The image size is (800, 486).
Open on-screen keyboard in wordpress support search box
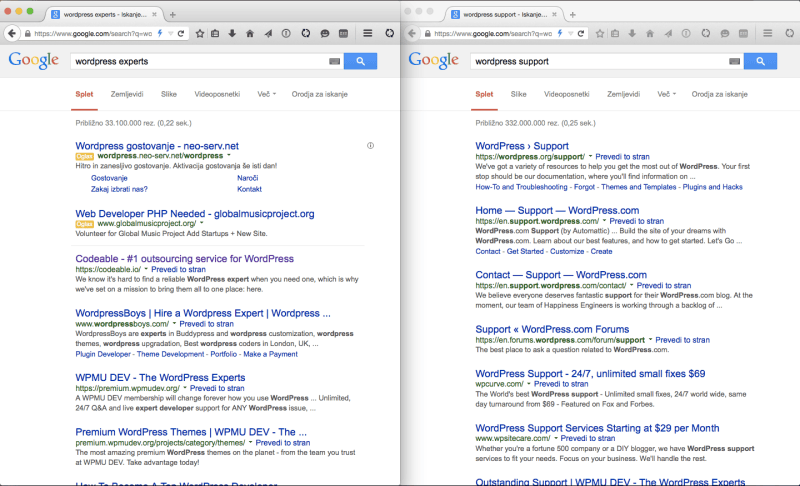pos(734,61)
